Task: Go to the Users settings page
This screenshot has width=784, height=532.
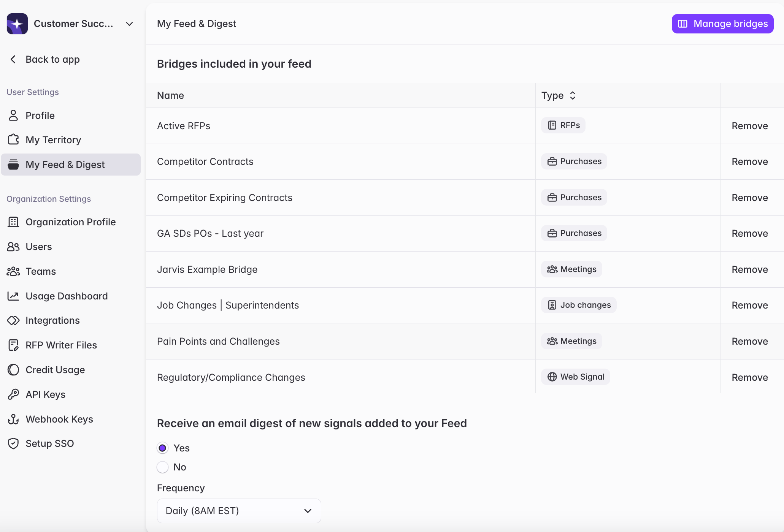Action: point(71,247)
